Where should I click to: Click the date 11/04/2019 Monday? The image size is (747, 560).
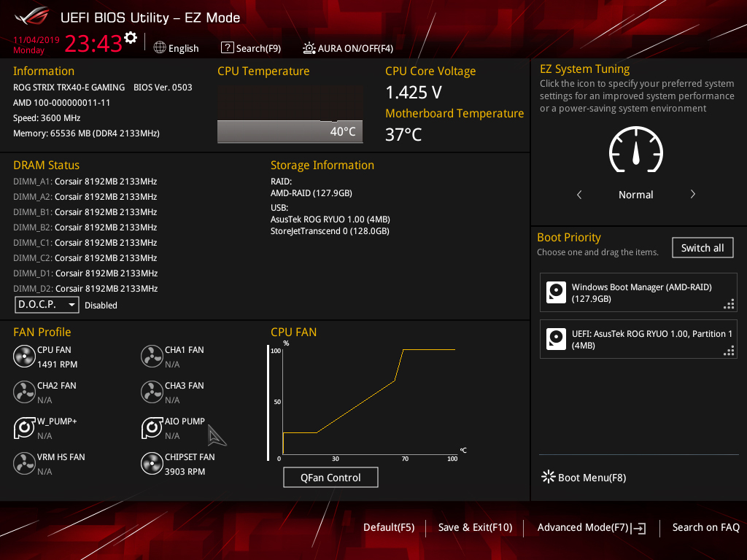pyautogui.click(x=36, y=44)
